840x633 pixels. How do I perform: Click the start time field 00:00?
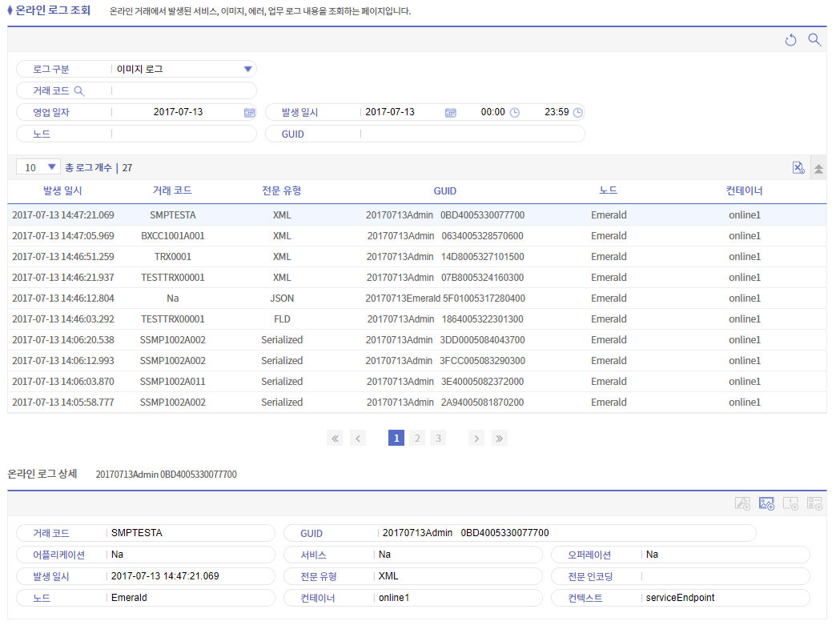pos(492,112)
